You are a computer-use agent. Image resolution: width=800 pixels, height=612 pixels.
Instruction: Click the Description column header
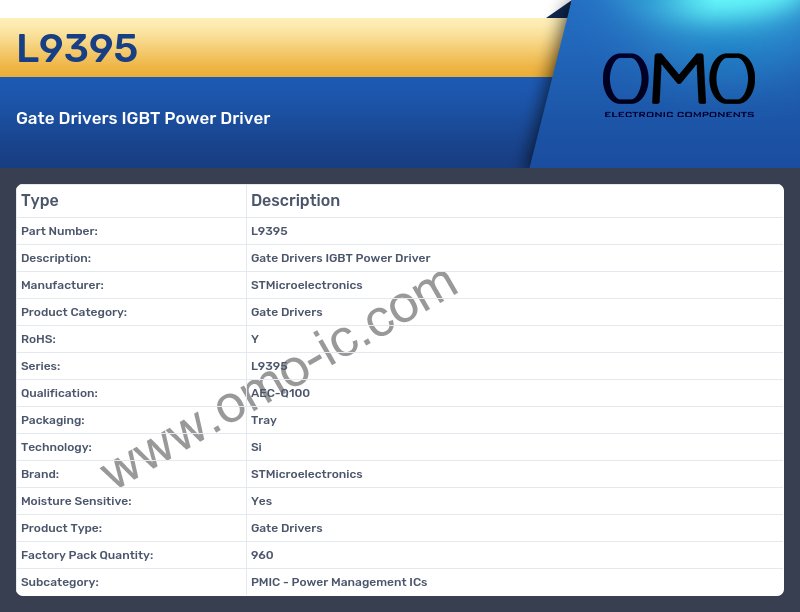coord(295,201)
